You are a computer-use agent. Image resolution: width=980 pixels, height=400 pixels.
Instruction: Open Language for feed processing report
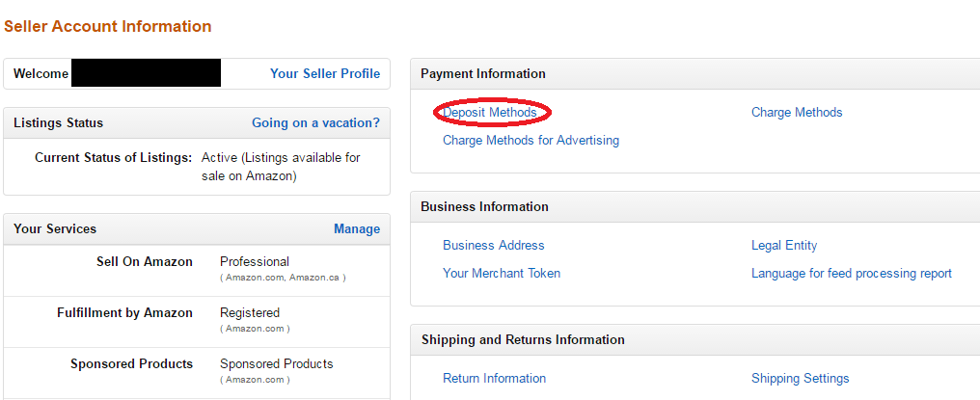click(x=852, y=273)
